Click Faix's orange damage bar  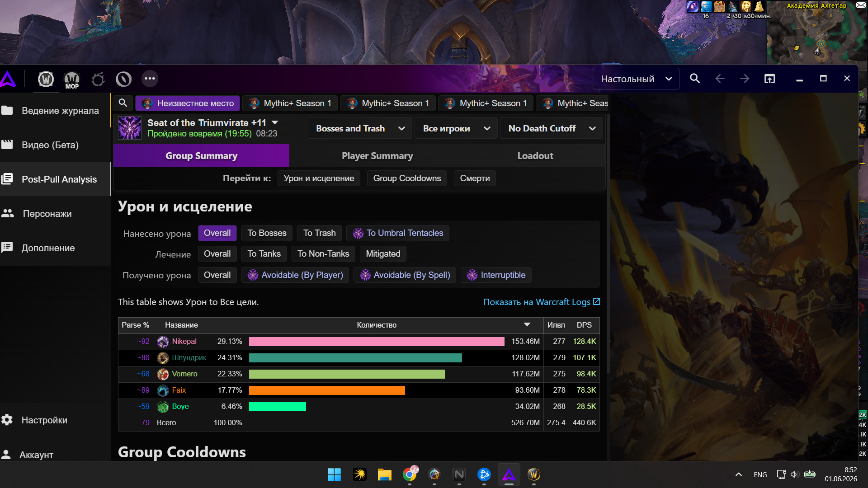pos(327,390)
